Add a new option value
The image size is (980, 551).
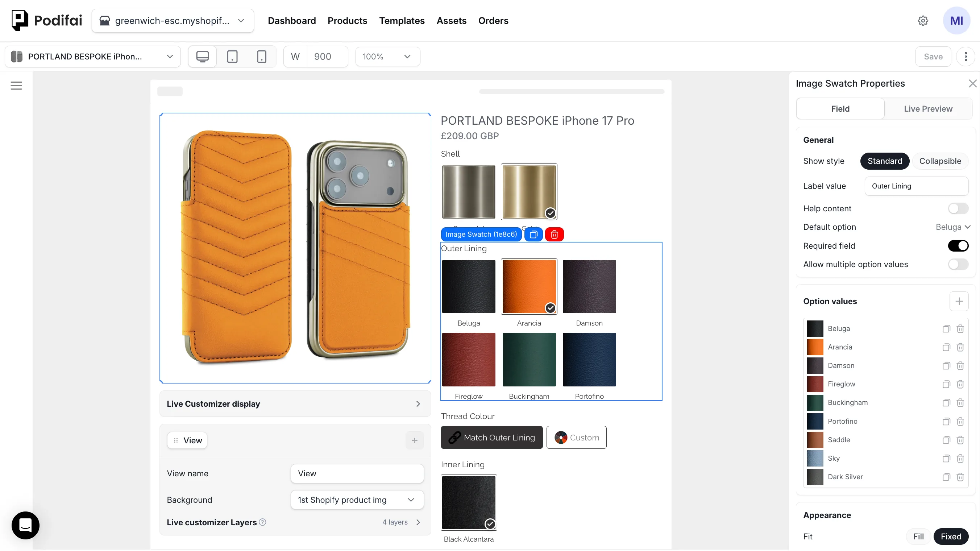pos(959,301)
